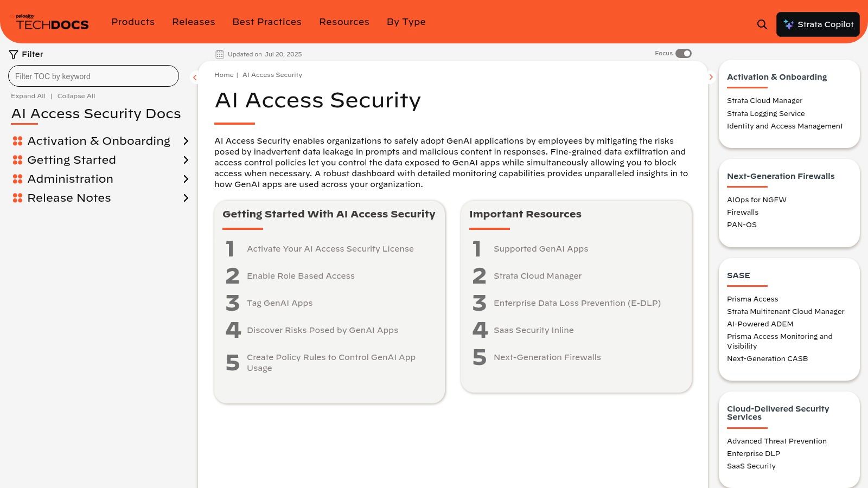868x488 pixels.
Task: Expand the Administration section chevron
Action: 186,178
